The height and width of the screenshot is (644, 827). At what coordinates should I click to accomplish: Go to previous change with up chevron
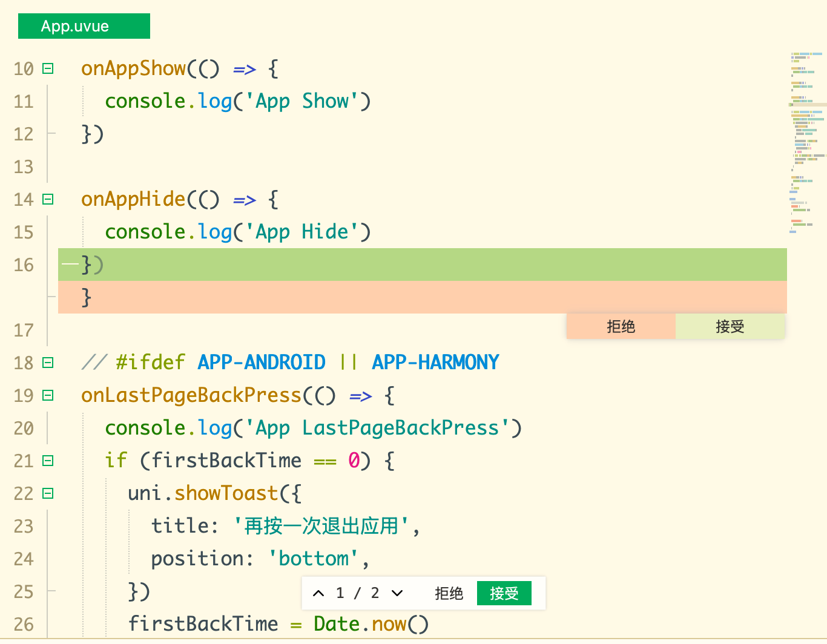(318, 593)
